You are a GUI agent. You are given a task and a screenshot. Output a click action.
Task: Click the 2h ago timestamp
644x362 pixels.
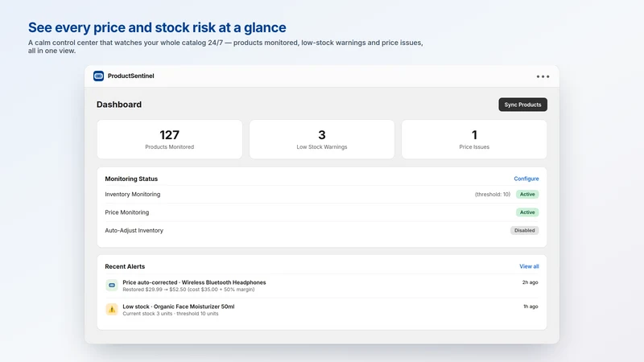click(530, 282)
